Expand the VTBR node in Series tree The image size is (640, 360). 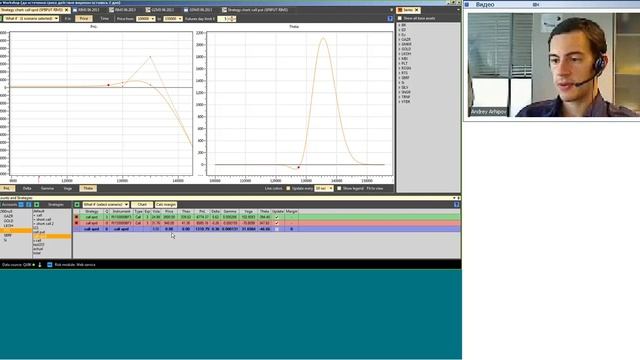click(x=399, y=102)
